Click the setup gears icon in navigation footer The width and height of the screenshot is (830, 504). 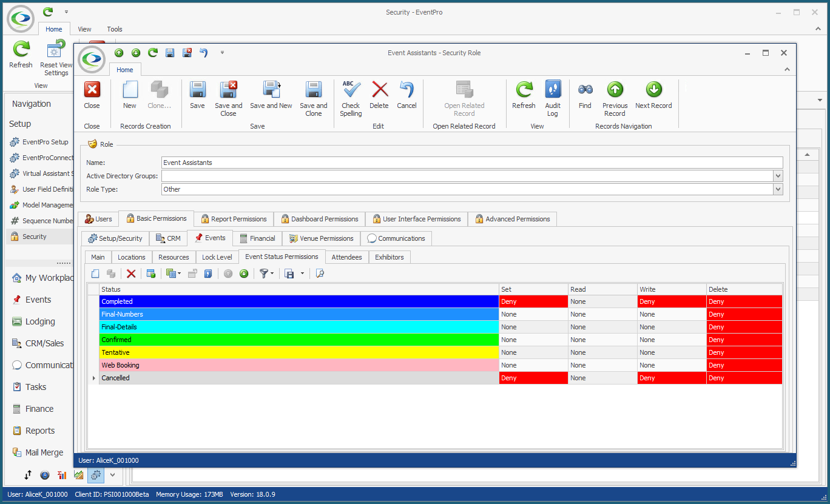coord(96,475)
